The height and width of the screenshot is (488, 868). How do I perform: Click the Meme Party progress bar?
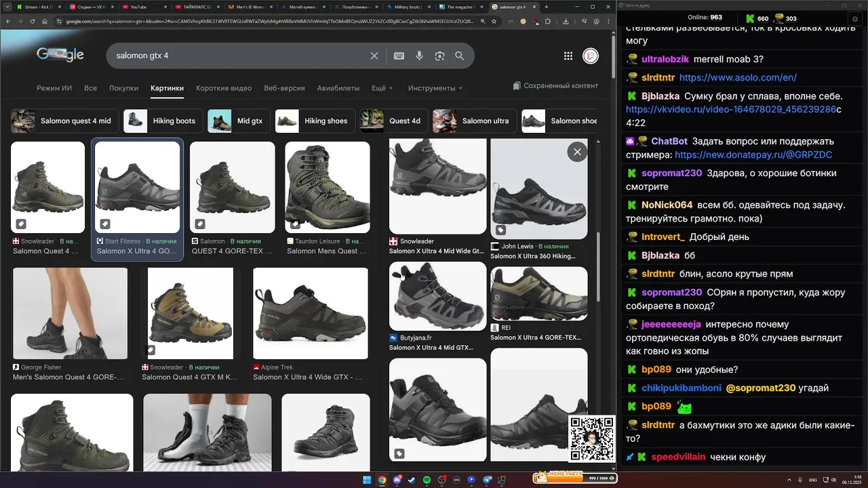coord(574,477)
